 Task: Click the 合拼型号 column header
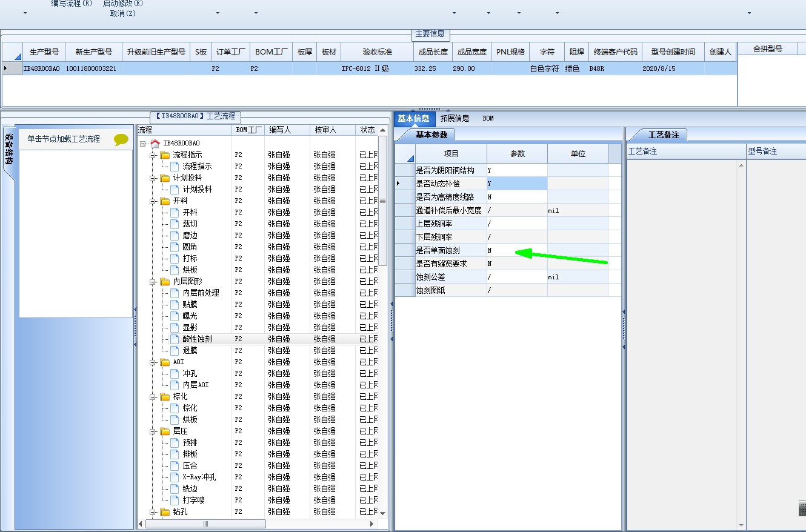(x=768, y=49)
